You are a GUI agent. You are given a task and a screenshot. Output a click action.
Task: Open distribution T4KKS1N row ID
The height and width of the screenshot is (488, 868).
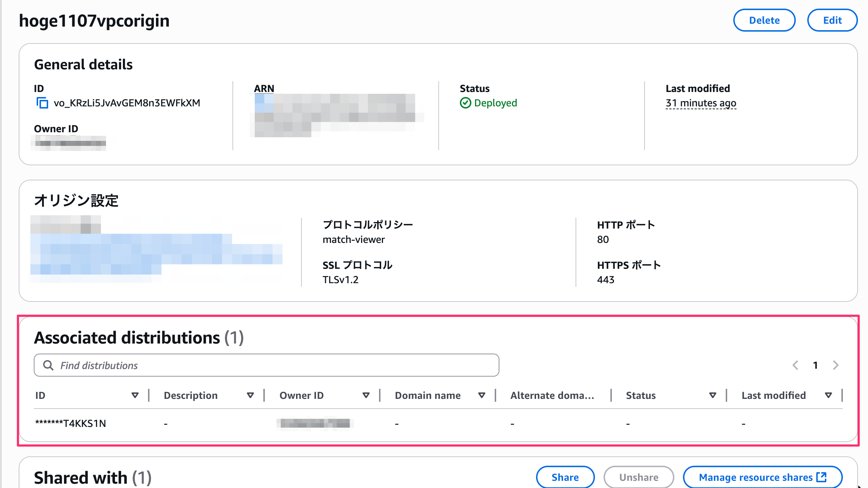pyautogui.click(x=71, y=424)
